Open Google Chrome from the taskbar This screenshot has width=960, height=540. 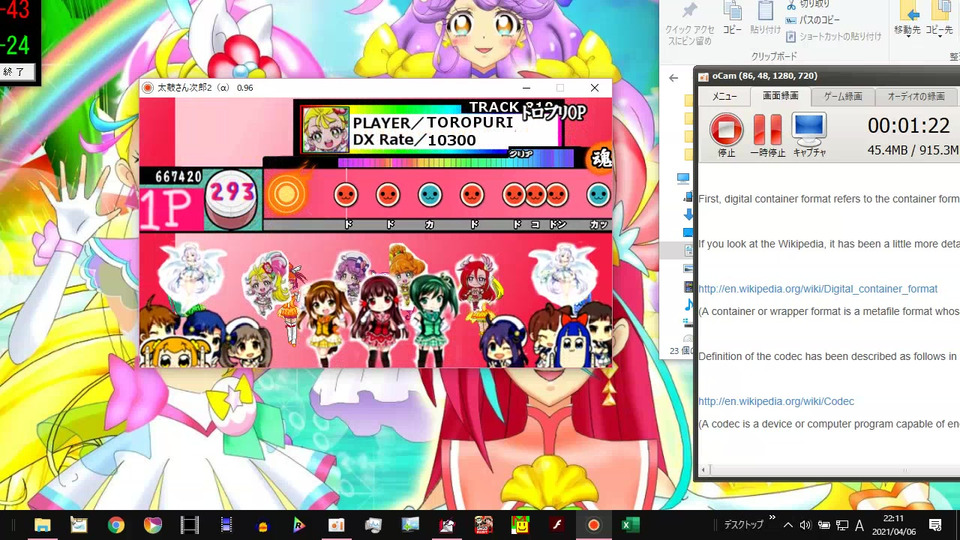[x=116, y=525]
